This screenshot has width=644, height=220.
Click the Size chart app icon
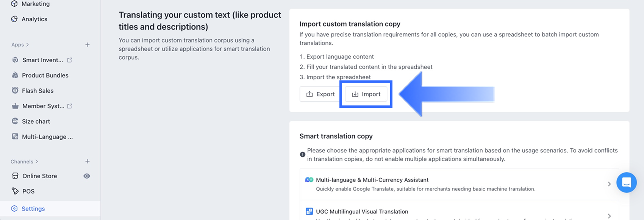click(15, 121)
